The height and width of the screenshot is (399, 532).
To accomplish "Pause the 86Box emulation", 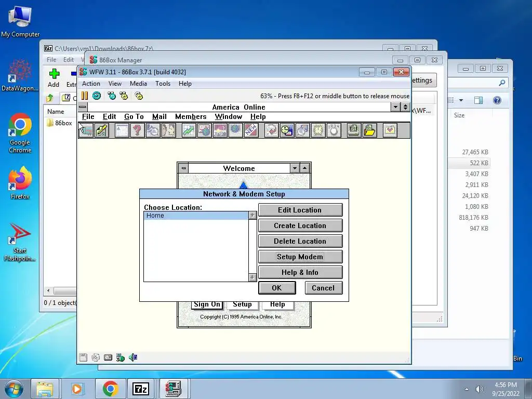I will (x=85, y=96).
